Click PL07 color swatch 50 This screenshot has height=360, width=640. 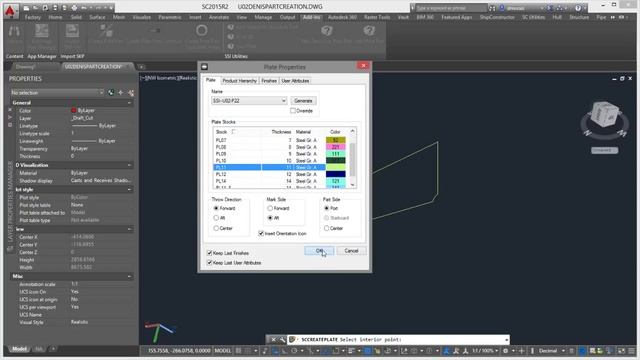(336, 140)
